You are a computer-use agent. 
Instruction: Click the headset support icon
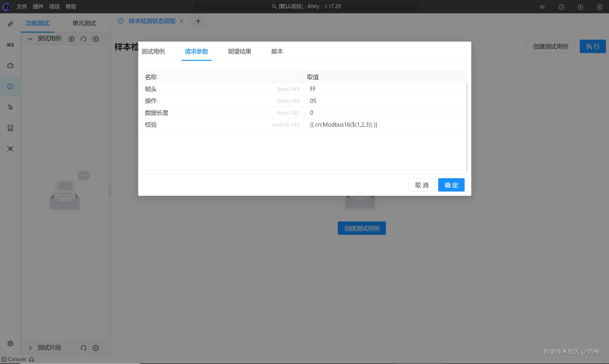pyautogui.click(x=31, y=359)
